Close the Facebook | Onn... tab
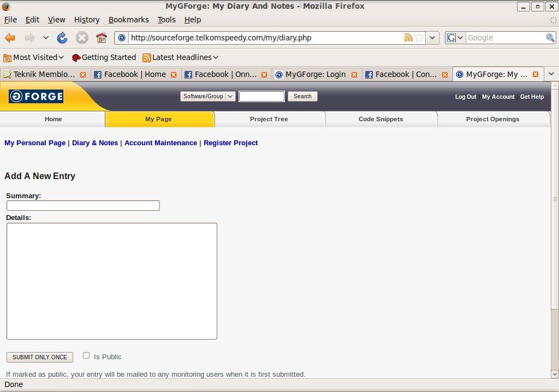 [x=264, y=75]
